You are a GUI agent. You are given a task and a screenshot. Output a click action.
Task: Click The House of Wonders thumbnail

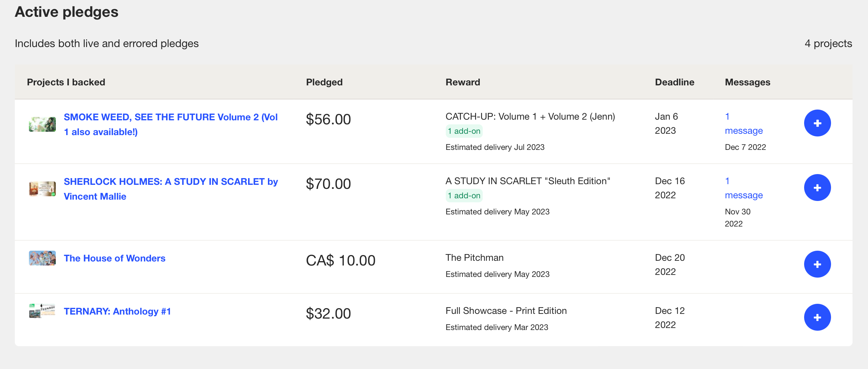pos(42,258)
